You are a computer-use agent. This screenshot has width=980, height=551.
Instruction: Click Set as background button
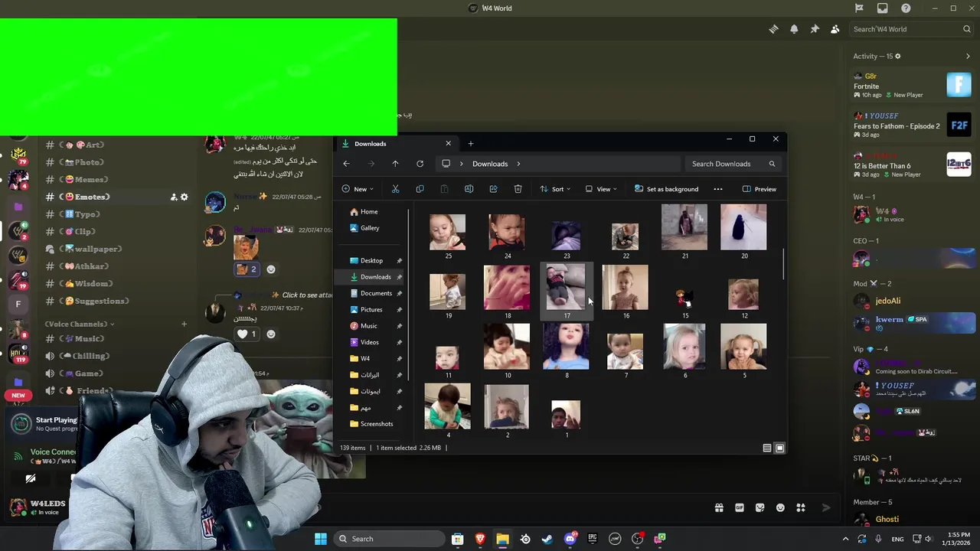666,189
